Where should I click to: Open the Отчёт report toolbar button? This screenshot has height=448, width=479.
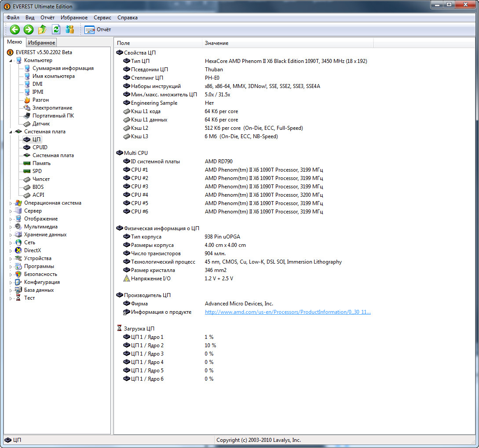[98, 29]
